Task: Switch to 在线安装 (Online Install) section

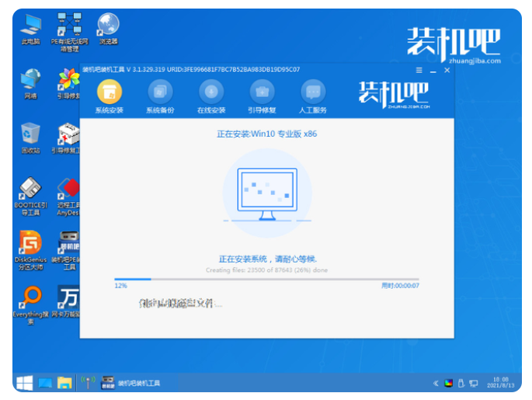Action: (210, 92)
